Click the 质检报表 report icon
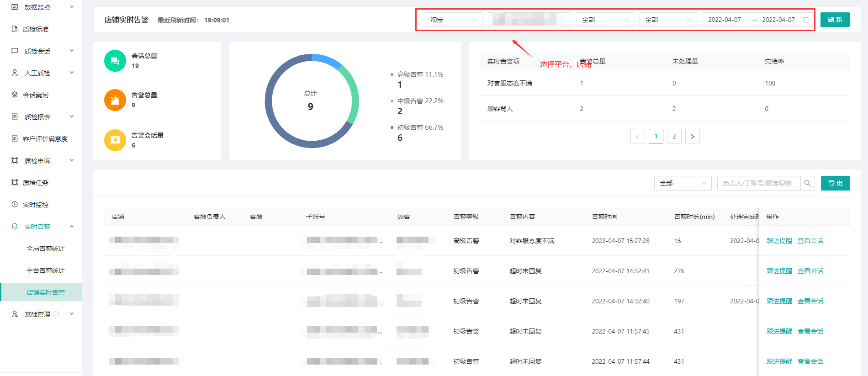This screenshot has width=868, height=376. tap(15, 117)
